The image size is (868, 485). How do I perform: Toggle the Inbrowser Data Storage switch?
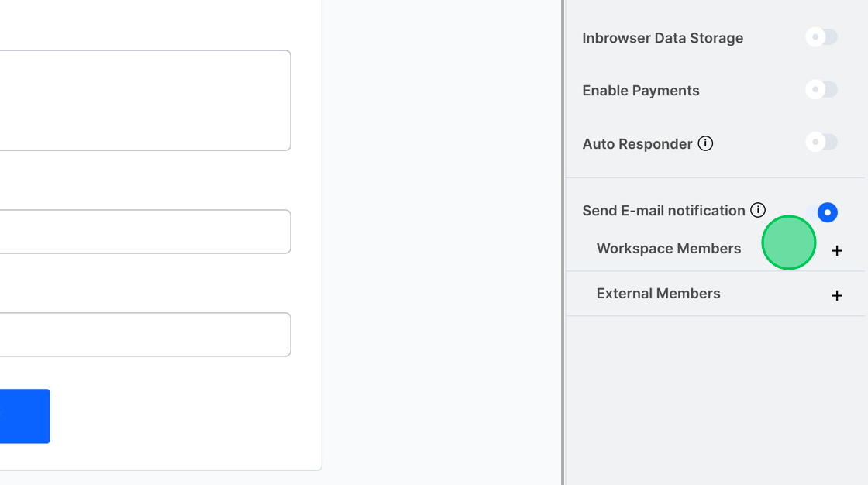pyautogui.click(x=821, y=37)
